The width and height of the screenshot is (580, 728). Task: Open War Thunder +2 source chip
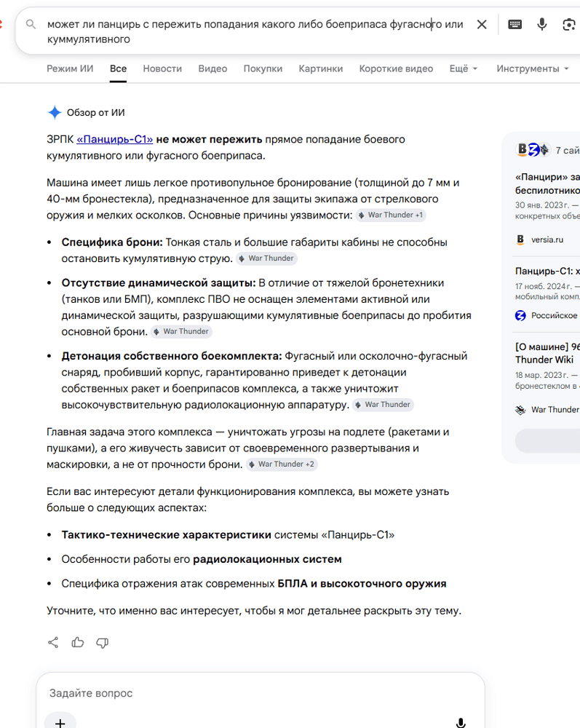coord(282,464)
